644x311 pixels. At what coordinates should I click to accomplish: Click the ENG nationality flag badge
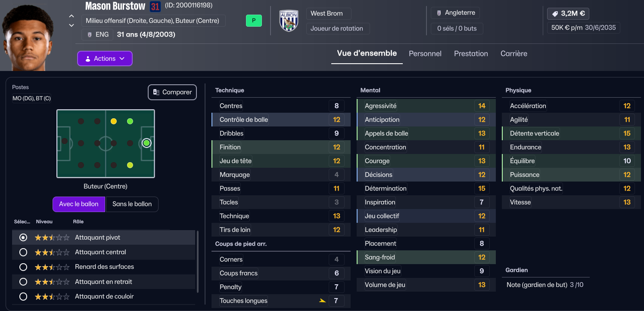[90, 35]
